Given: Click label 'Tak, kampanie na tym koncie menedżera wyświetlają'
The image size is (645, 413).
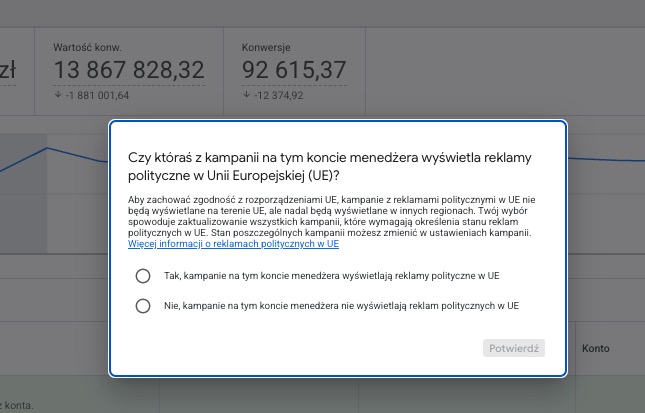Looking at the screenshot, I should pyautogui.click(x=332, y=276).
